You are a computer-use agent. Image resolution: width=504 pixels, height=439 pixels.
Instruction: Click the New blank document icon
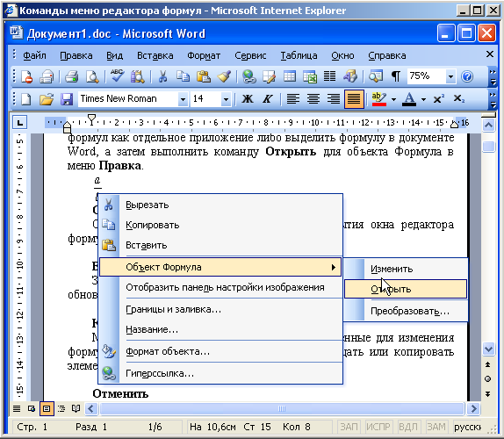26,99
